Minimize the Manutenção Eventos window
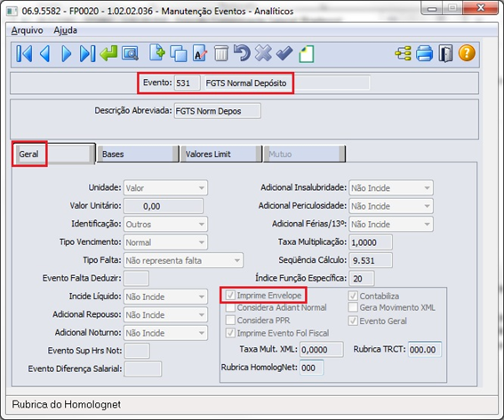Screen dimensions: 504x420 432,9
